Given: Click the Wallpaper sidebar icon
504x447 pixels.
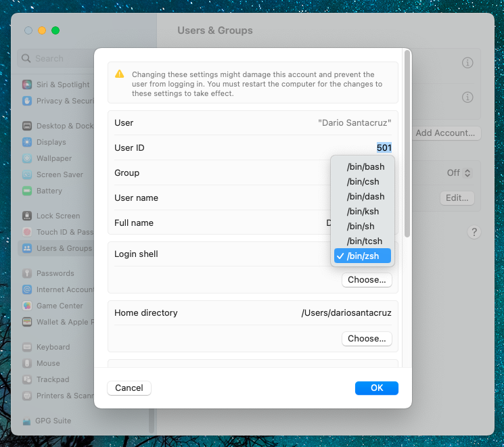Looking at the screenshot, I should click(27, 158).
